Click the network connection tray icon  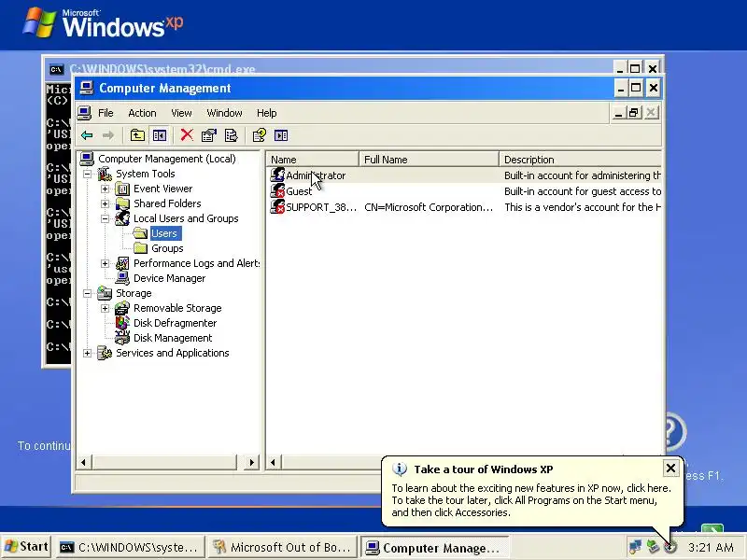click(x=635, y=547)
